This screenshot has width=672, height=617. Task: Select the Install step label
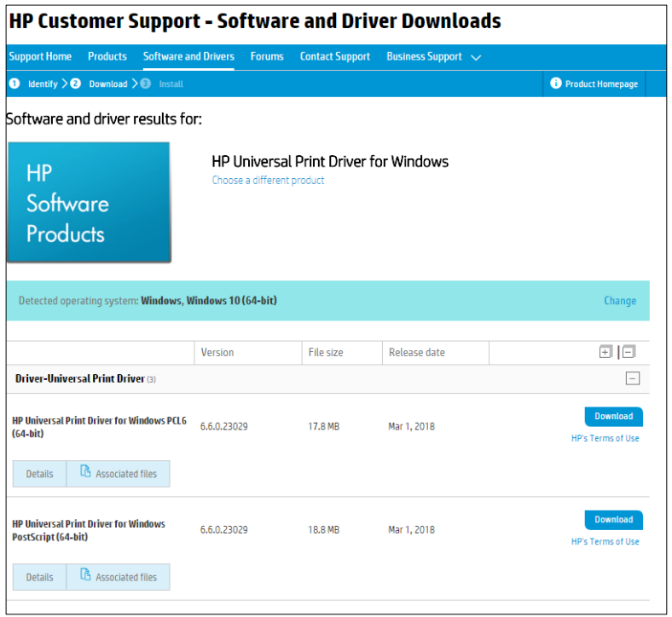click(171, 84)
